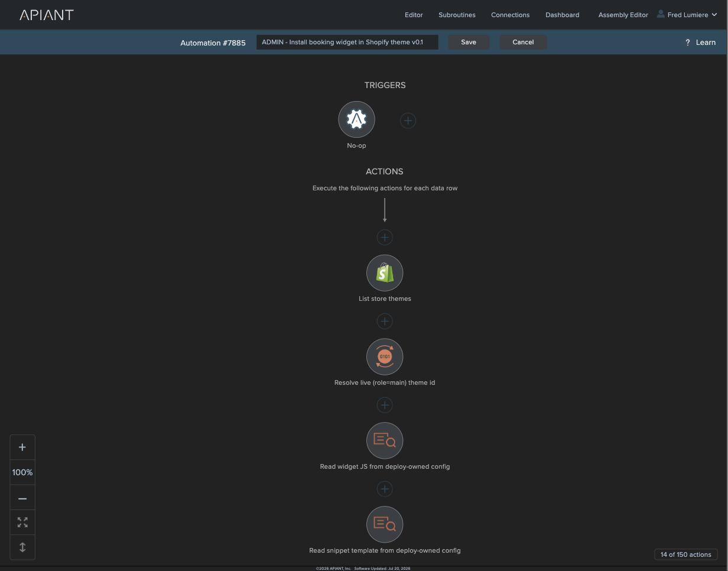Click the 14 of 150 actions counter
Image resolution: width=728 pixels, height=571 pixels.
[686, 554]
